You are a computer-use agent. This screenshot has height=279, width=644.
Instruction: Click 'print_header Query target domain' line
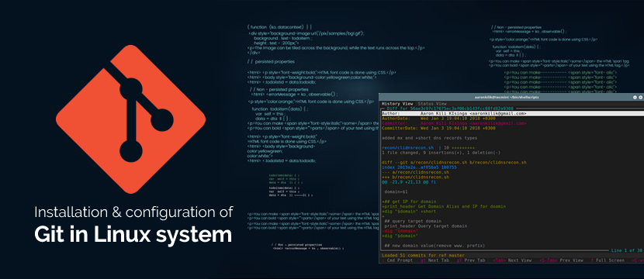point(425,226)
